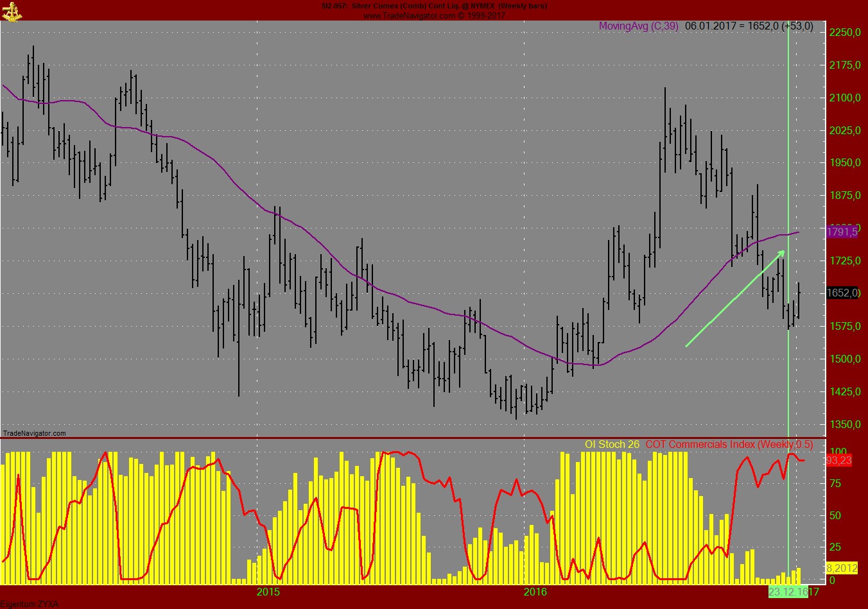The image size is (868, 609).
Task: Click the black 1652,0 last price marker
Action: pyautogui.click(x=842, y=292)
